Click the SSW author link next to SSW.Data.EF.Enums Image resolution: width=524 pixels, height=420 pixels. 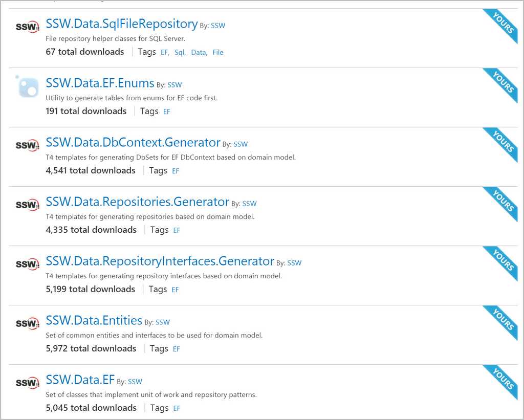click(x=174, y=85)
